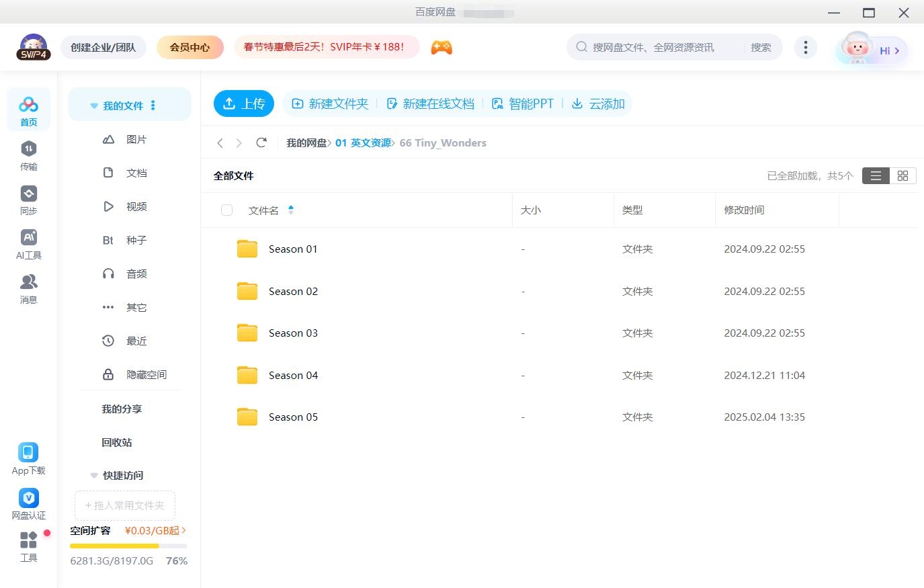Open 消息 (Messages) from the sidebar

[28, 289]
